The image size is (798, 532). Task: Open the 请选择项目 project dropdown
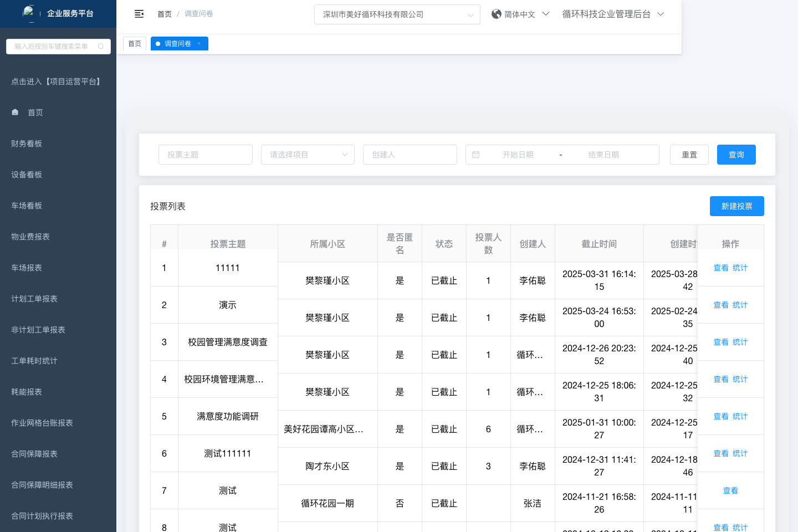click(x=308, y=155)
